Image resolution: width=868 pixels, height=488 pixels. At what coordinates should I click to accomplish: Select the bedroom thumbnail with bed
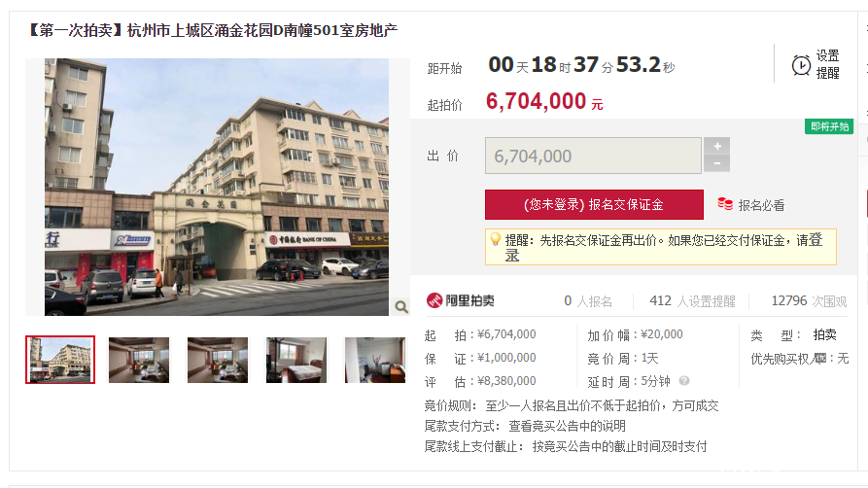(296, 360)
